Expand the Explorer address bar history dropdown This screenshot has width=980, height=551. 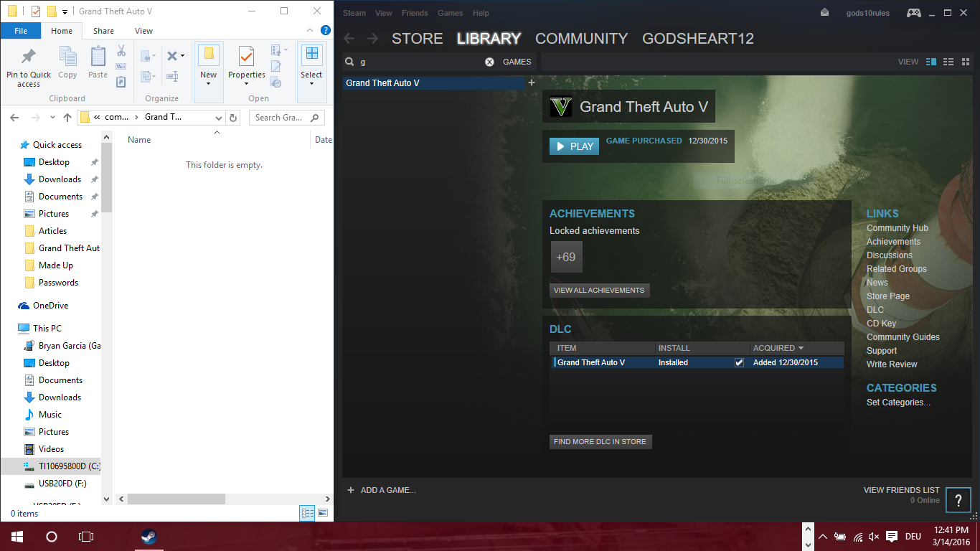click(219, 117)
